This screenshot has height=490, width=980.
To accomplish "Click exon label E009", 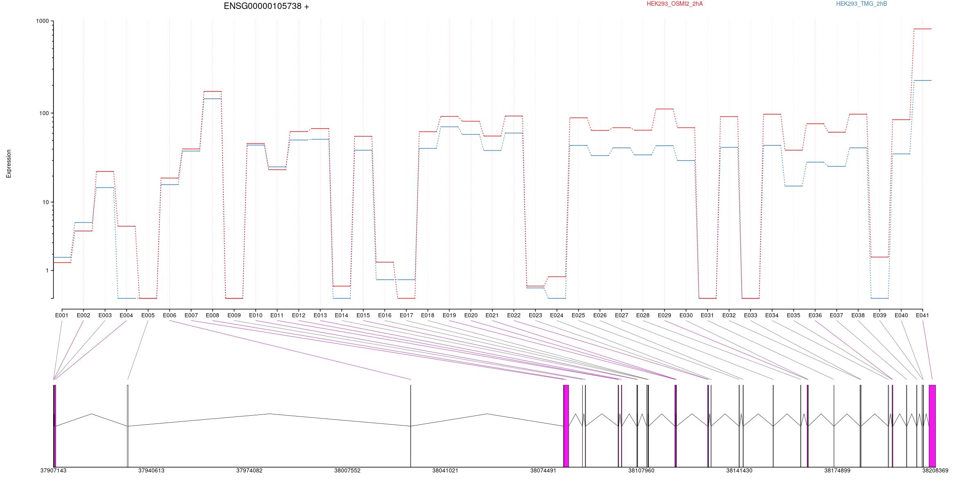I will [234, 315].
